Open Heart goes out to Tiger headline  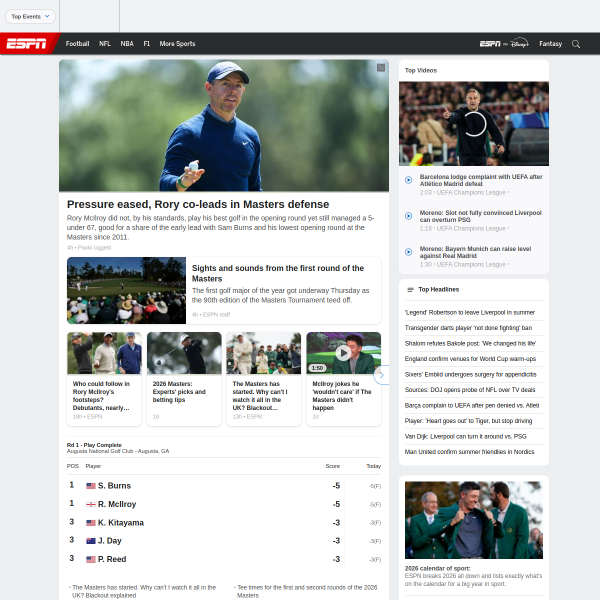click(468, 421)
